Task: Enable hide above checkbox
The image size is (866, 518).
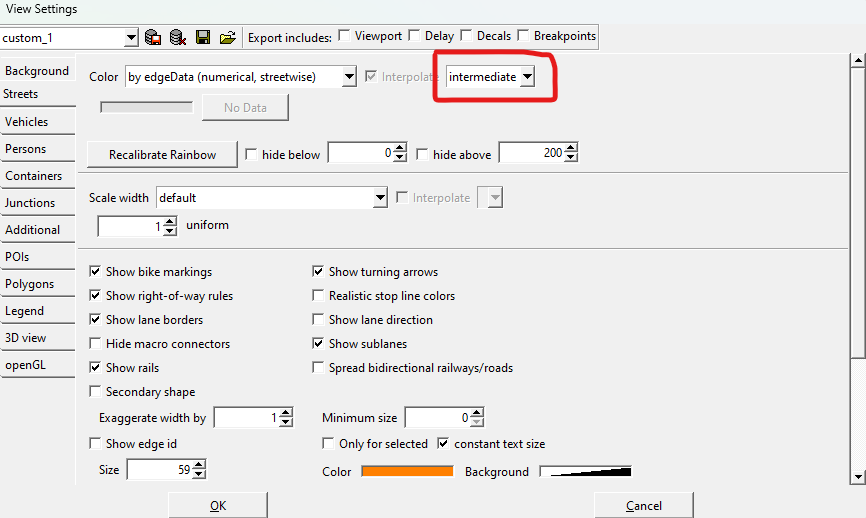Action: (422, 154)
